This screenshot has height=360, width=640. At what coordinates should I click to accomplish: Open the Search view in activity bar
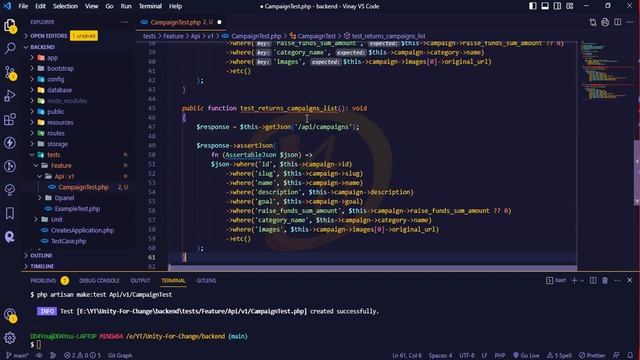(x=10, y=48)
